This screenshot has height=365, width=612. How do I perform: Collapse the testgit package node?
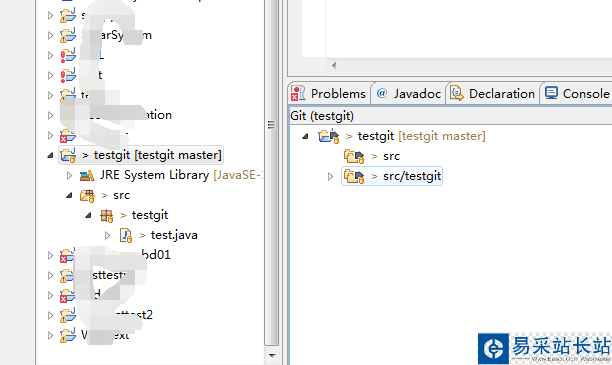pyautogui.click(x=88, y=215)
